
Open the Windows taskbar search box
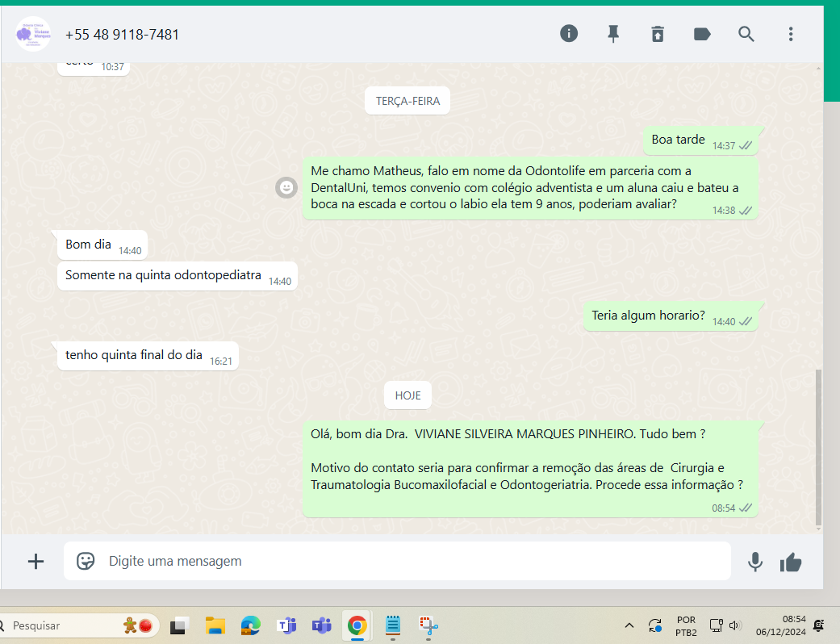(x=81, y=625)
